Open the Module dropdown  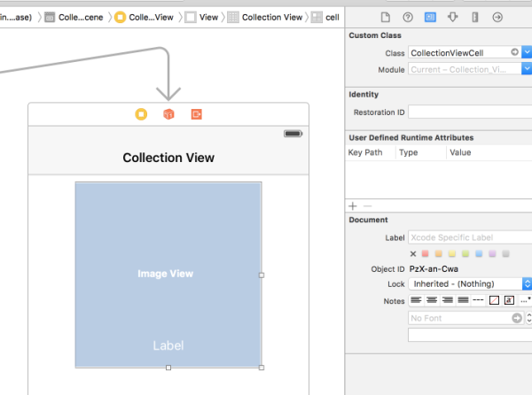tap(527, 69)
